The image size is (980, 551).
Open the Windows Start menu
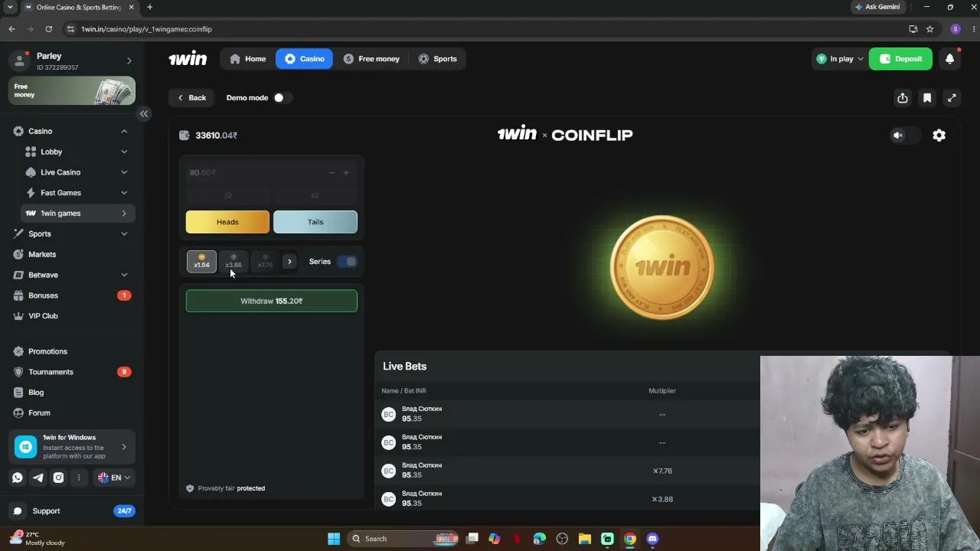334,539
